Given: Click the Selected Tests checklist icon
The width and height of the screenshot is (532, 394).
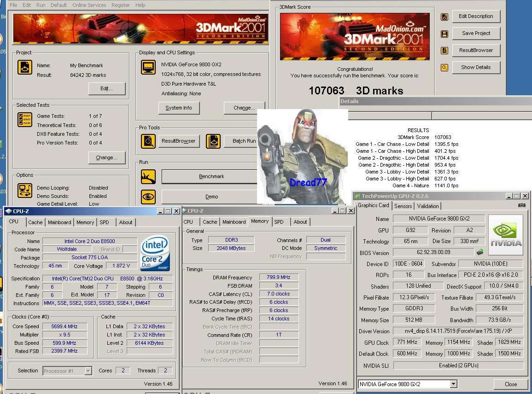Looking at the screenshot, I should pos(25,120).
